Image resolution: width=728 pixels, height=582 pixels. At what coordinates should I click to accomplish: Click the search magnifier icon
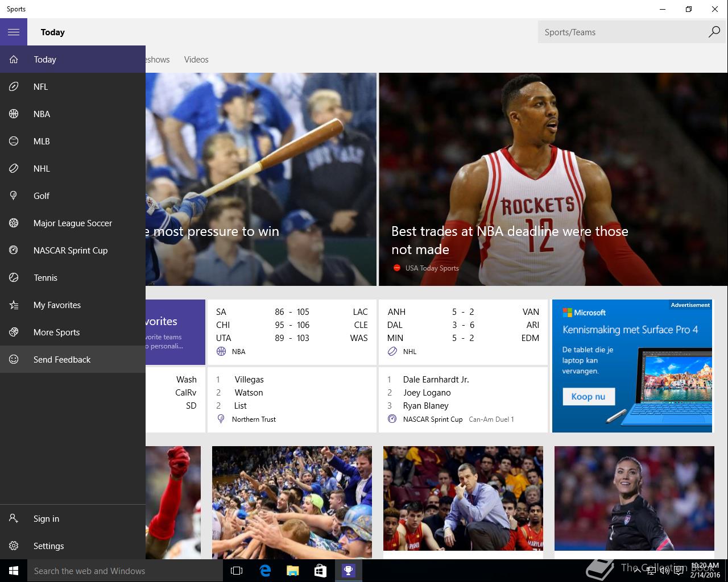click(714, 32)
